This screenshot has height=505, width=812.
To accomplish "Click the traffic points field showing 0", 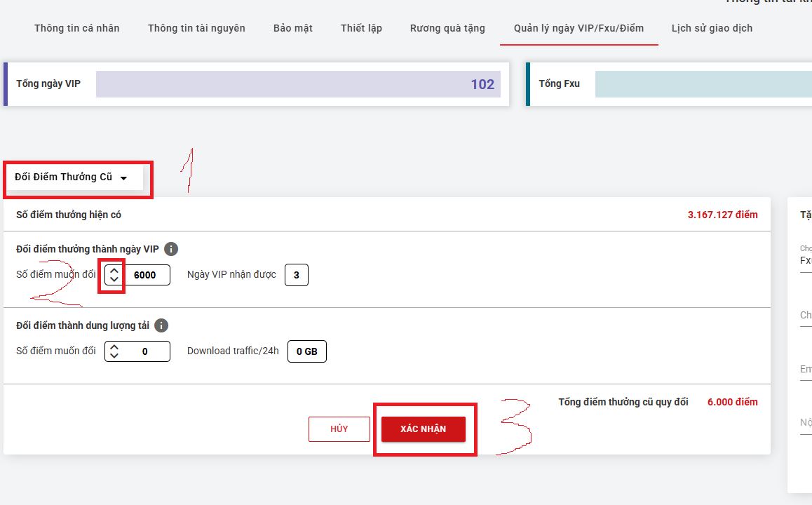I will pos(147,351).
